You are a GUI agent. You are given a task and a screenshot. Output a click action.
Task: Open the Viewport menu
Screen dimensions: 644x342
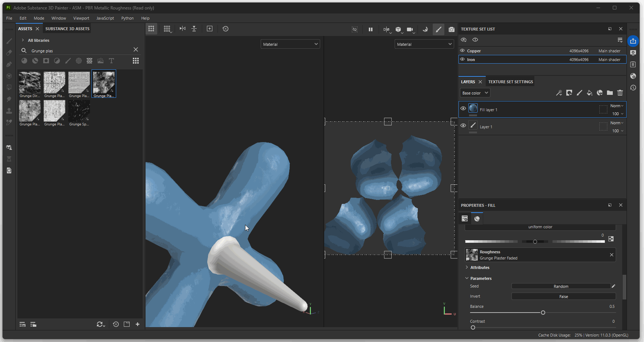81,18
